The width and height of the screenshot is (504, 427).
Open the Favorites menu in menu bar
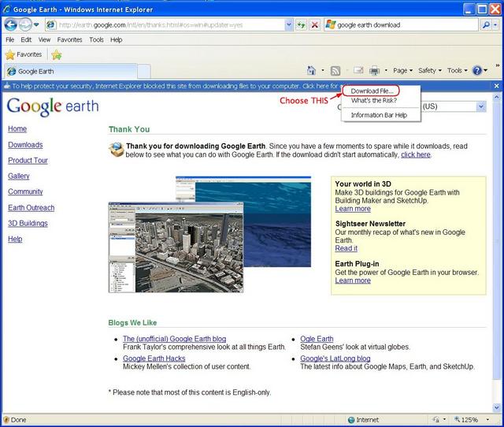point(70,40)
